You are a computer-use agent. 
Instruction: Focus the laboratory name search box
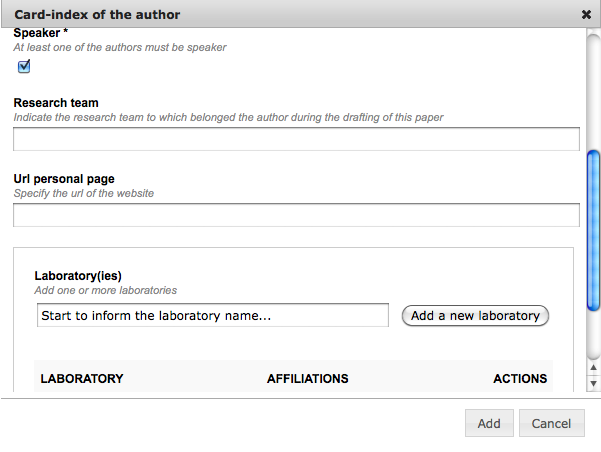[213, 315]
